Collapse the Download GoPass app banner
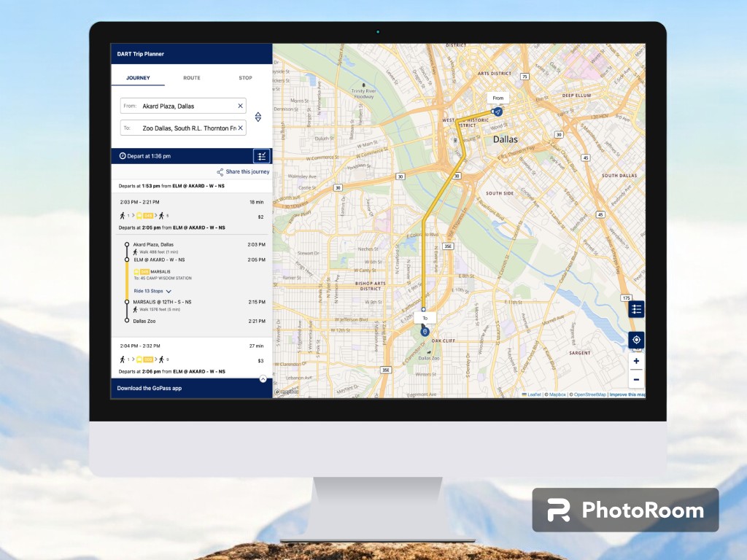 (x=263, y=378)
